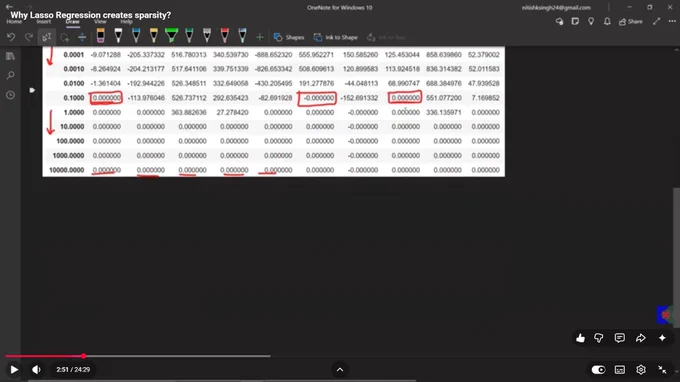Open the video comments
Image resolution: width=680 pixels, height=382 pixels.
click(620, 338)
